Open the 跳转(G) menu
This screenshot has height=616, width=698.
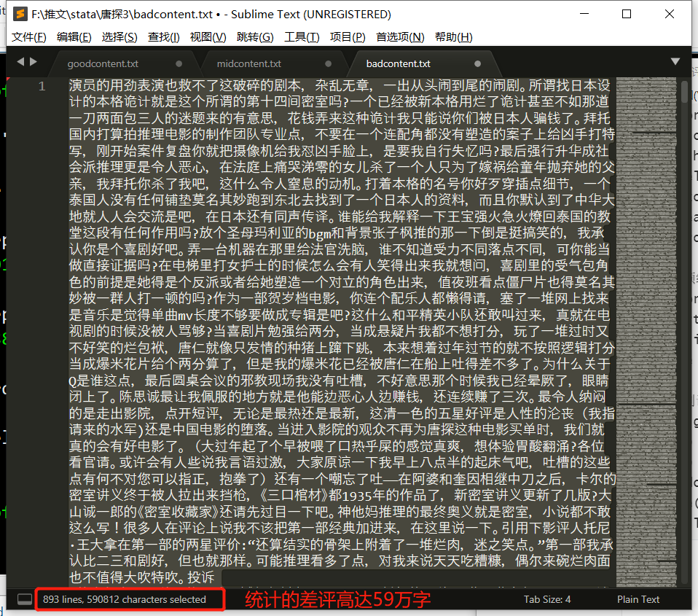tap(255, 37)
